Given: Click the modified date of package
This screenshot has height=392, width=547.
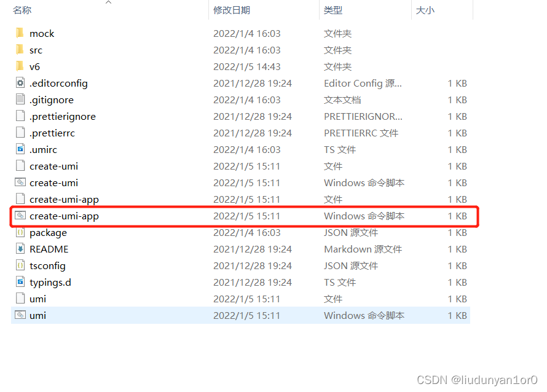Looking at the screenshot, I should point(247,233).
